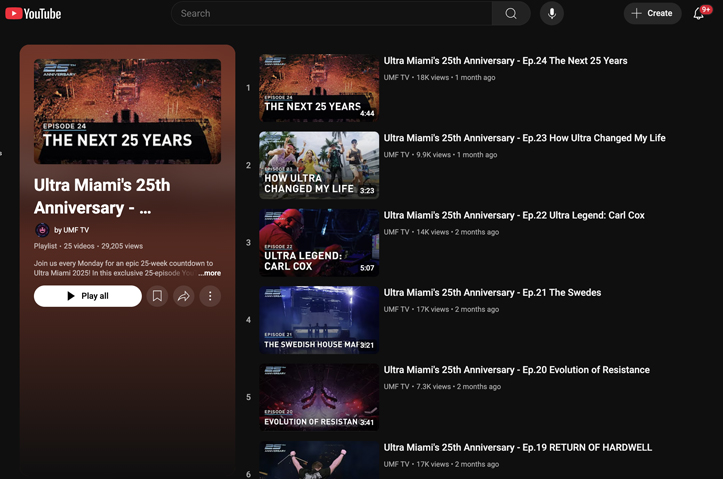The height and width of the screenshot is (479, 723).
Task: Open Ep.22 Ultra Legend Carl Cox thumbnail
Action: point(319,242)
